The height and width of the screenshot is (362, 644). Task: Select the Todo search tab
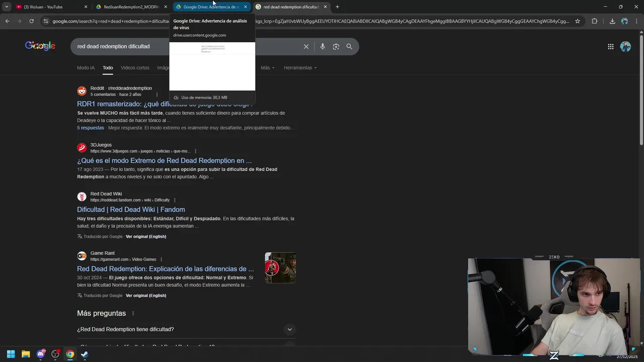[108, 67]
